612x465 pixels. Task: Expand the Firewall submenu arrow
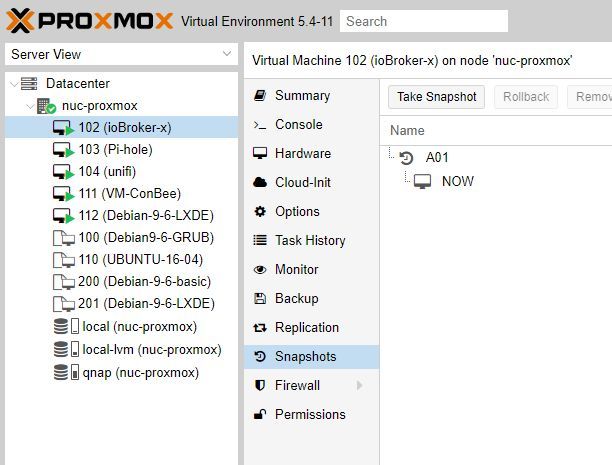coord(359,386)
